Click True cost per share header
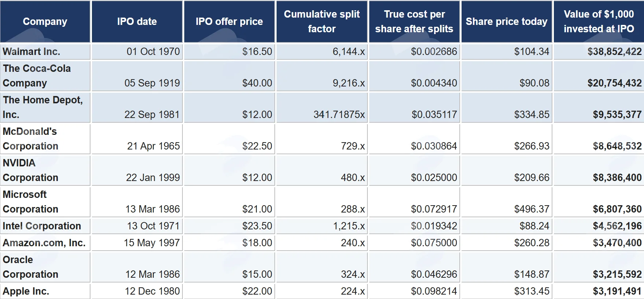 (x=414, y=22)
